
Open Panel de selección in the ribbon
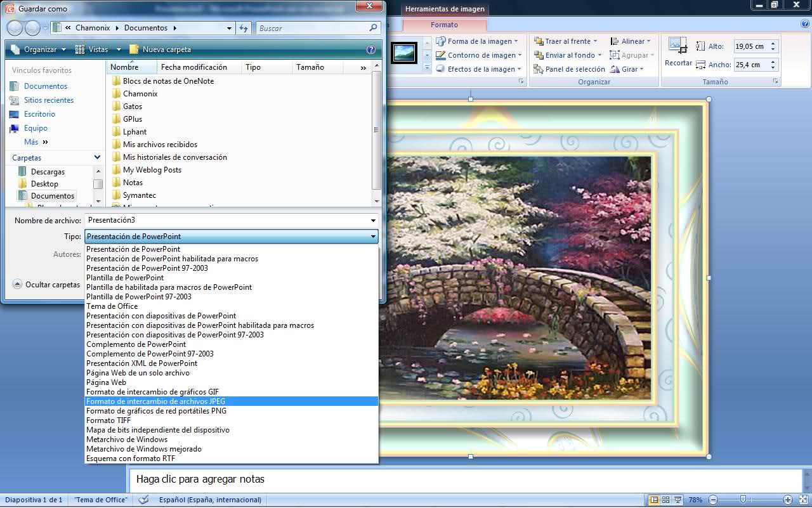pyautogui.click(x=570, y=69)
